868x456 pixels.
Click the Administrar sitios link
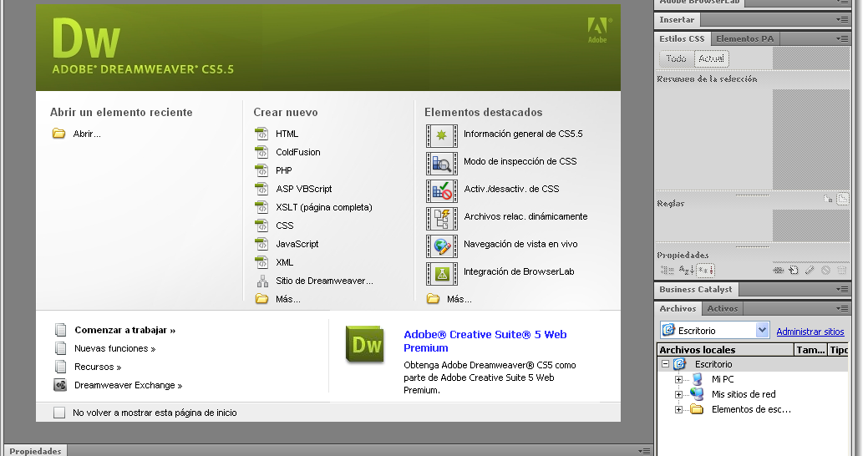point(810,332)
